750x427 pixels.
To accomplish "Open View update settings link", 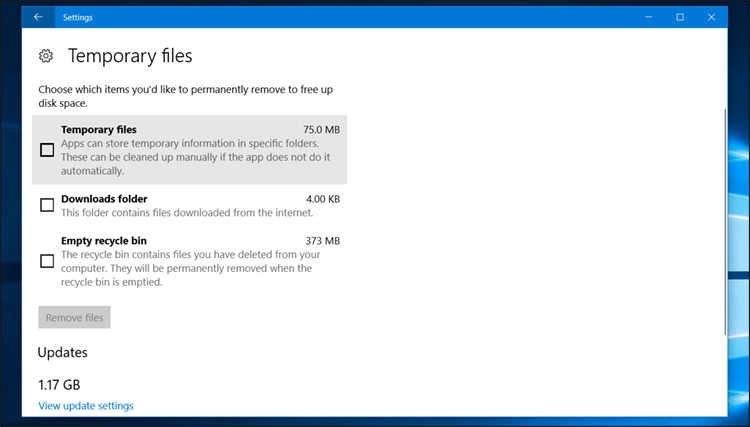I will pos(86,406).
